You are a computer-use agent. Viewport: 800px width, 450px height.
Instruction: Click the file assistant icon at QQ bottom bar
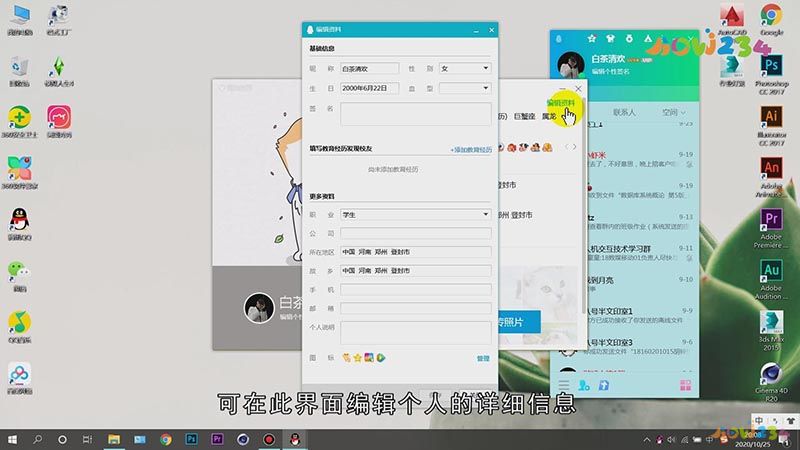pos(604,385)
